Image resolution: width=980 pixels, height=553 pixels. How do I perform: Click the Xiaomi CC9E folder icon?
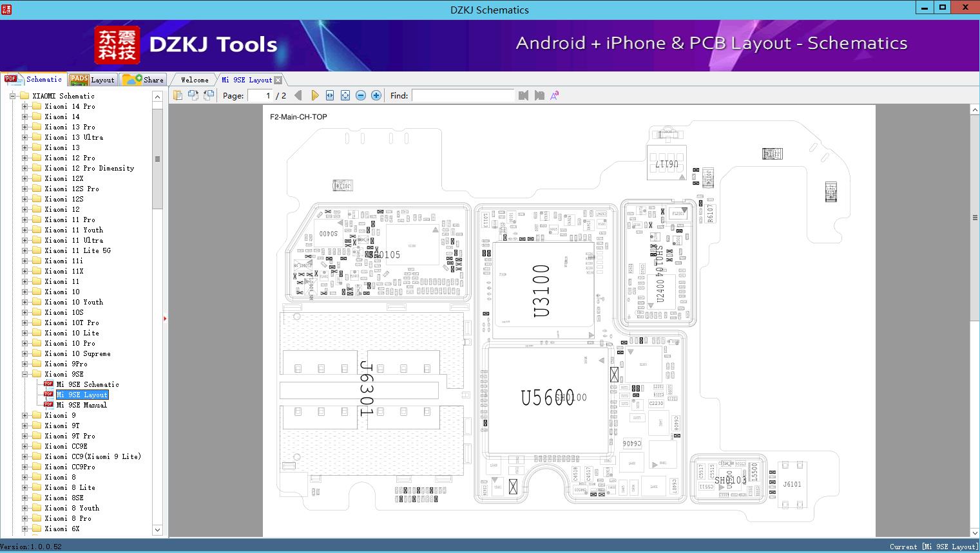37,446
